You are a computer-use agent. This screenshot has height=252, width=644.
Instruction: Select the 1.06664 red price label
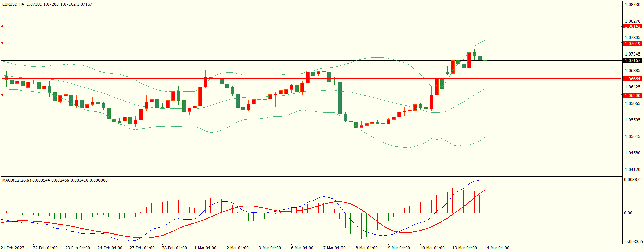tap(632, 79)
